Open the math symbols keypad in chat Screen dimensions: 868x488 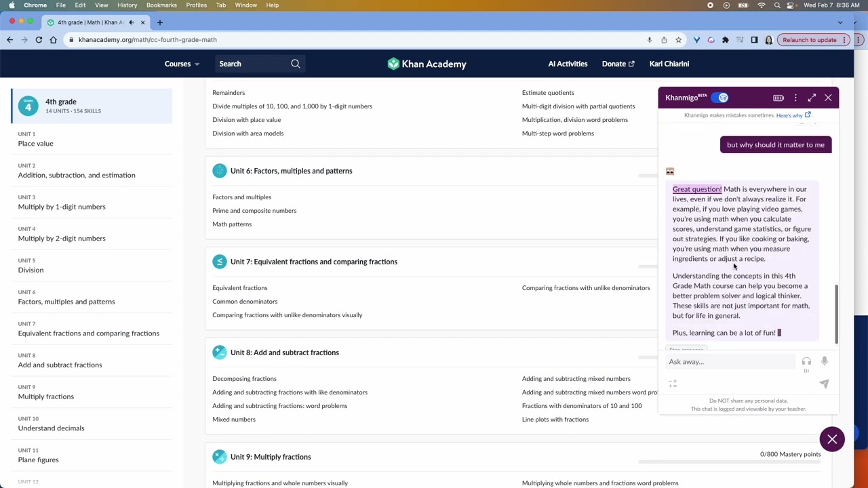[673, 384]
